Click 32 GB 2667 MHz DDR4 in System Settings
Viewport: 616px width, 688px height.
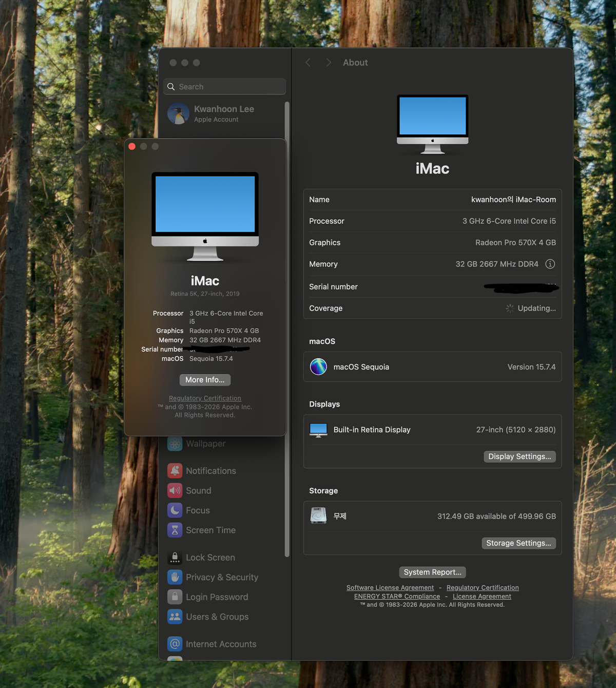coord(497,264)
